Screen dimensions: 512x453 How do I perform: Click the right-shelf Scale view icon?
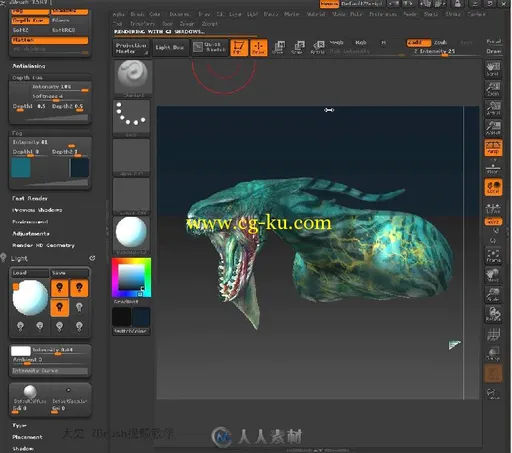[x=493, y=295]
